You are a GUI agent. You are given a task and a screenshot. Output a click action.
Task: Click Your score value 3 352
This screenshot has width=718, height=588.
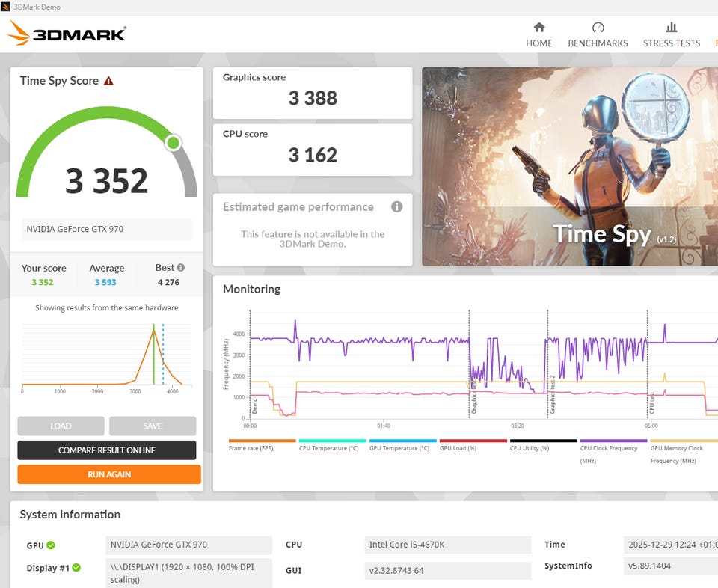[x=43, y=282]
